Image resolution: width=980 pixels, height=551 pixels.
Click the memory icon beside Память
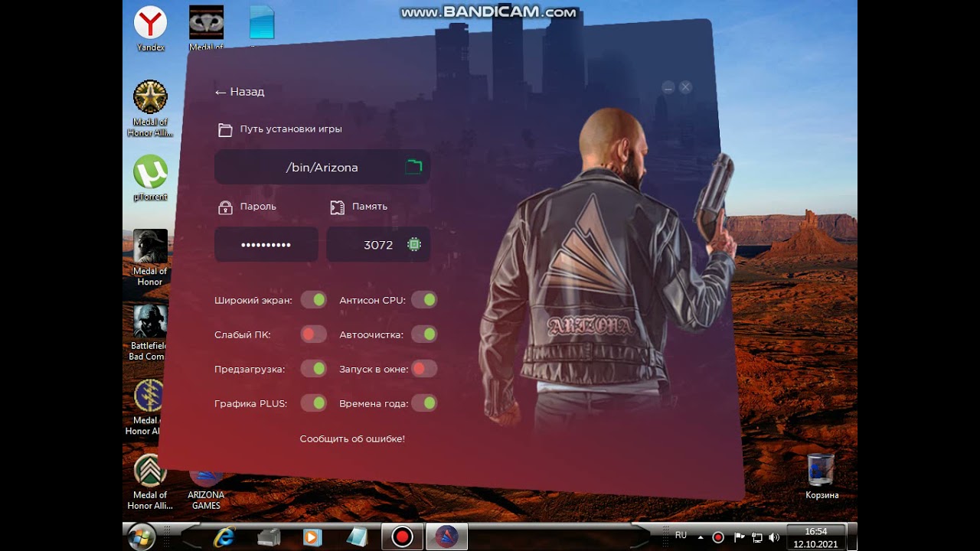(338, 207)
